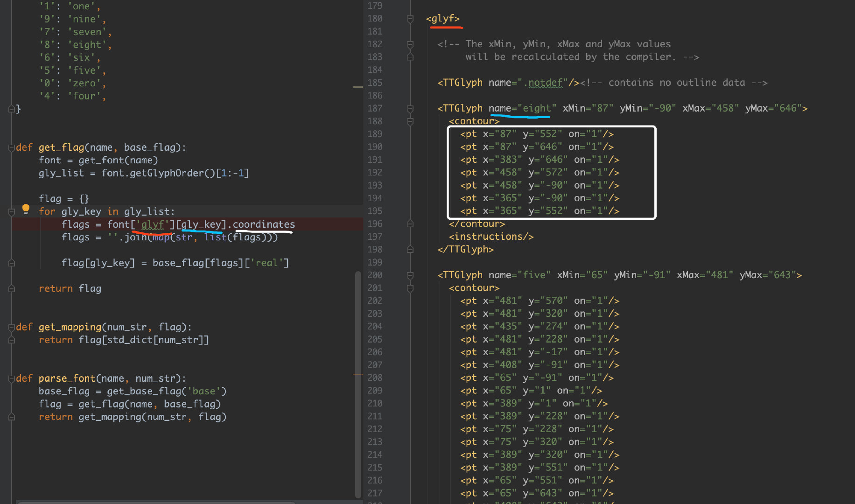Screen dimensions: 855x504
Task: Click the get_base_flag('base') call
Action: click(167, 392)
